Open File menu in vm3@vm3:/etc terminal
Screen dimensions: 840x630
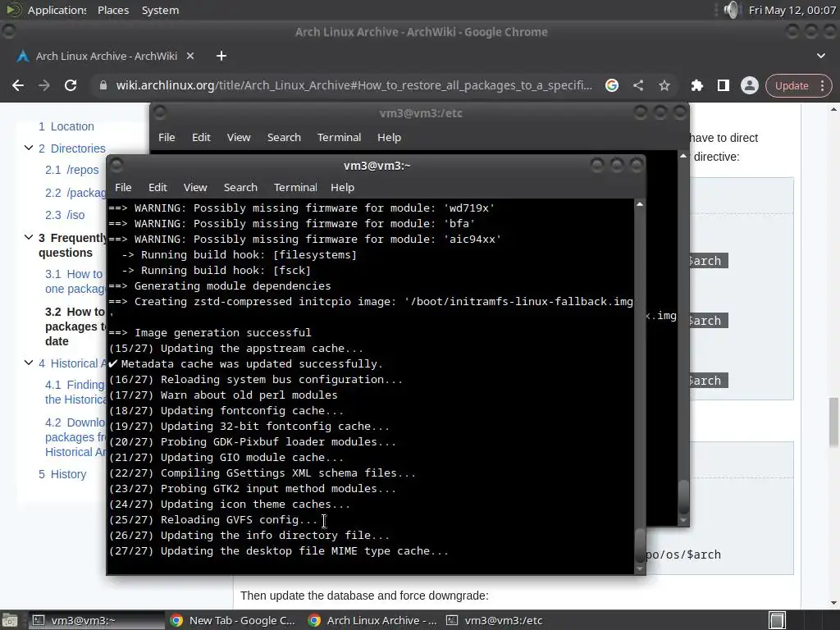(x=167, y=137)
